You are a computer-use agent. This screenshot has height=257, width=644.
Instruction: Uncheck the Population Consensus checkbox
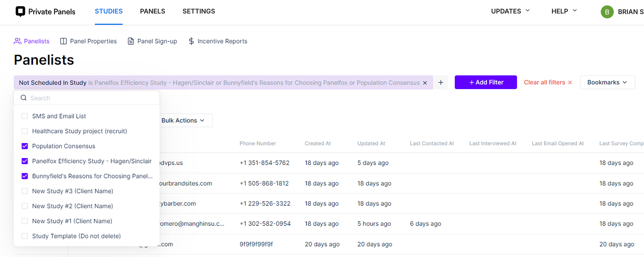(25, 146)
